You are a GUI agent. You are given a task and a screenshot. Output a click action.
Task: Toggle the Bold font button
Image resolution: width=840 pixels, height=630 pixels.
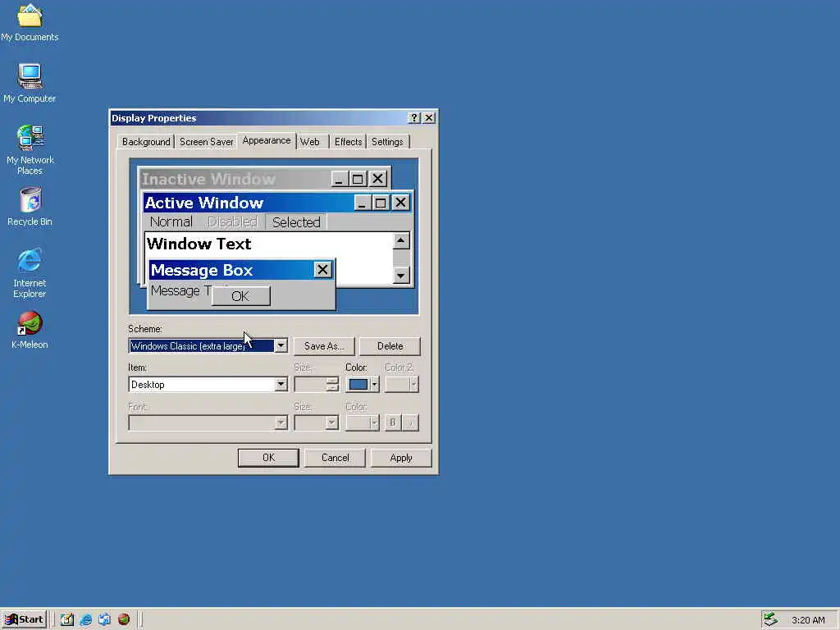[x=393, y=422]
